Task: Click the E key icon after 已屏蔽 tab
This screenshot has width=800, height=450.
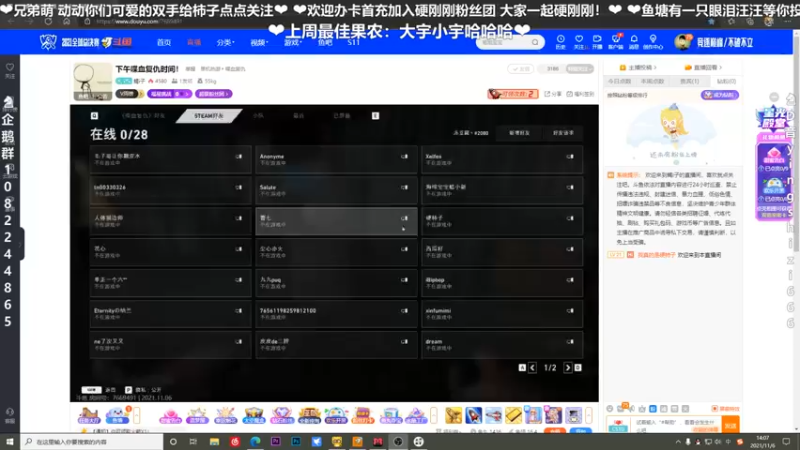Action: [x=376, y=116]
